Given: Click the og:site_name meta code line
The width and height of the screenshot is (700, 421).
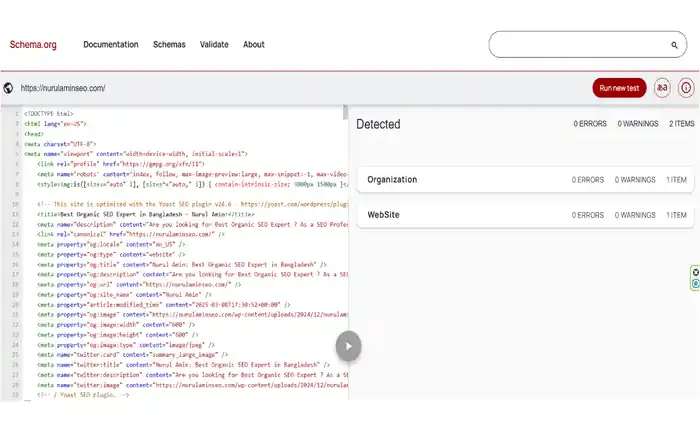Looking at the screenshot, I should pyautogui.click(x=124, y=295).
